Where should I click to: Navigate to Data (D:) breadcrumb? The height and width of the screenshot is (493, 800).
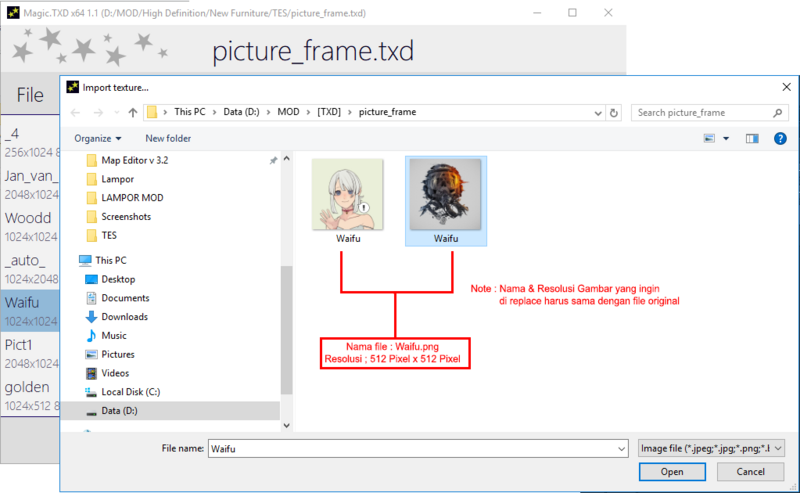click(241, 112)
